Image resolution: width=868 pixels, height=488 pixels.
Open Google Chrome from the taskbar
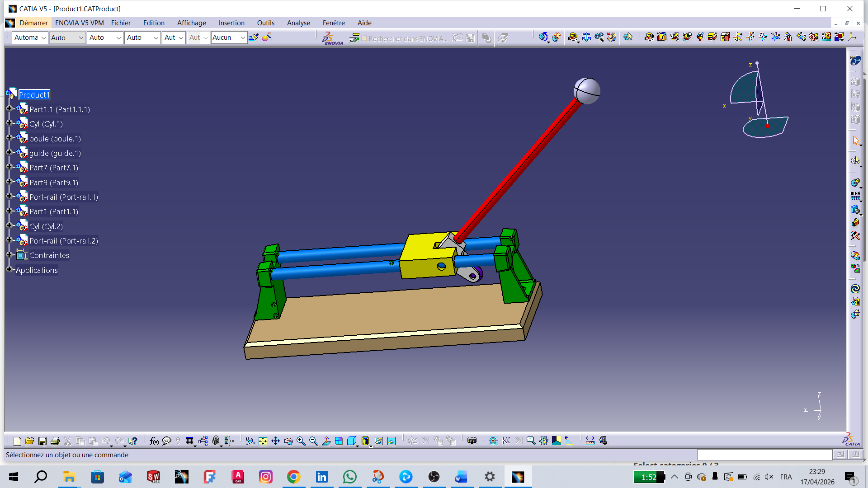(x=294, y=477)
